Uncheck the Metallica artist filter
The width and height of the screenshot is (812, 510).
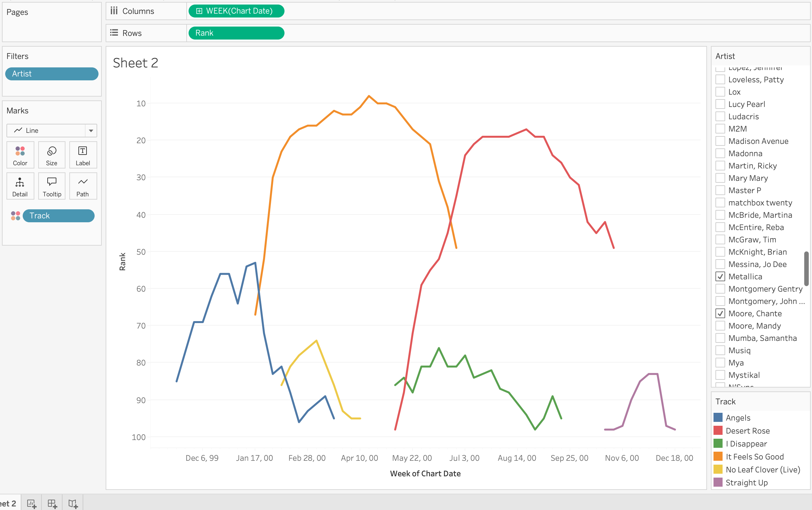[x=720, y=277]
